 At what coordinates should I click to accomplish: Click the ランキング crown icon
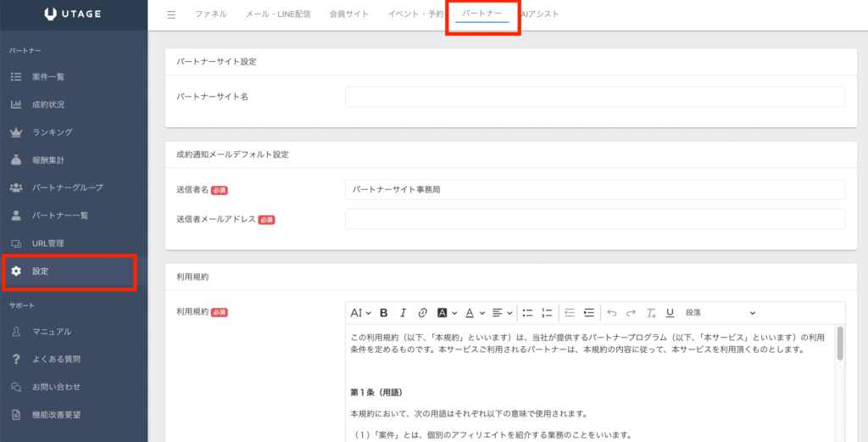16,132
